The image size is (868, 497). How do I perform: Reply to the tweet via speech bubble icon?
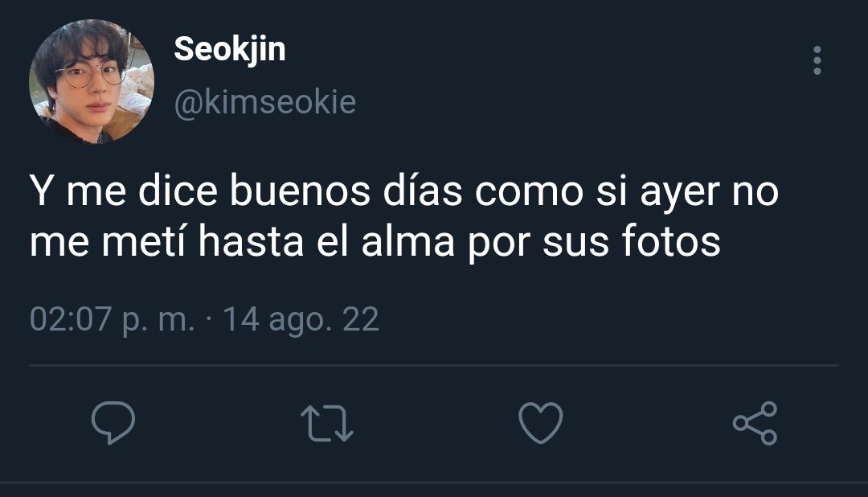point(113,423)
